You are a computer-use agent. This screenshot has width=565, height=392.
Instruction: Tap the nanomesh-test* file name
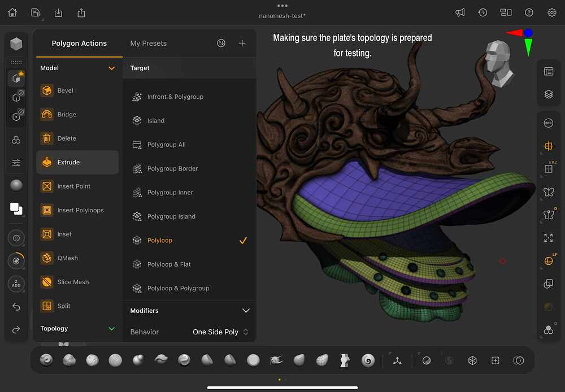pyautogui.click(x=282, y=16)
